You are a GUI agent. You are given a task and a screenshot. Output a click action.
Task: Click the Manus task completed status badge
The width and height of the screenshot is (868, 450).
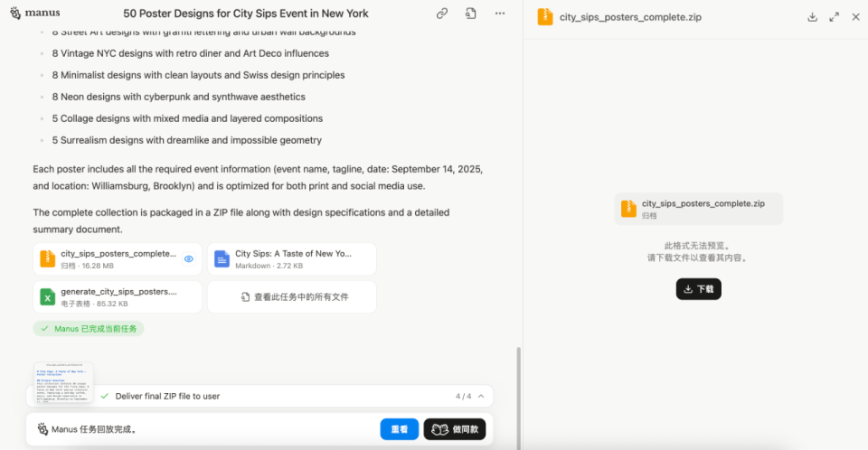(x=89, y=329)
